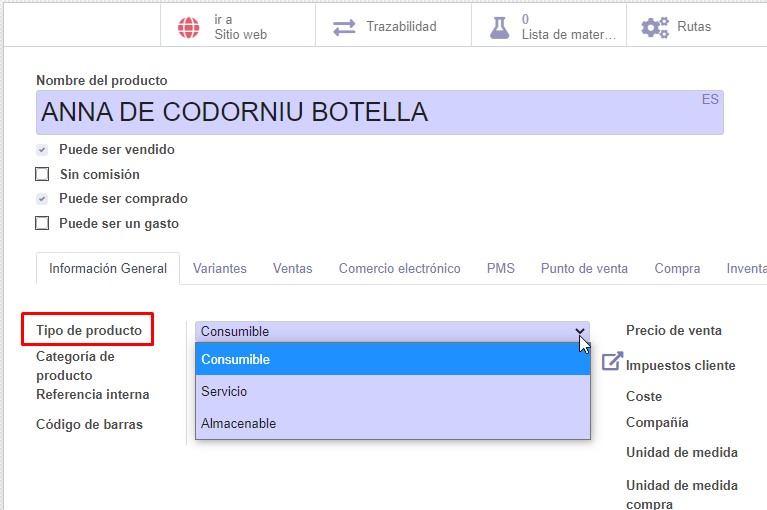This screenshot has height=510, width=767.
Task: Click the Trazabilidad button label
Action: point(402,26)
